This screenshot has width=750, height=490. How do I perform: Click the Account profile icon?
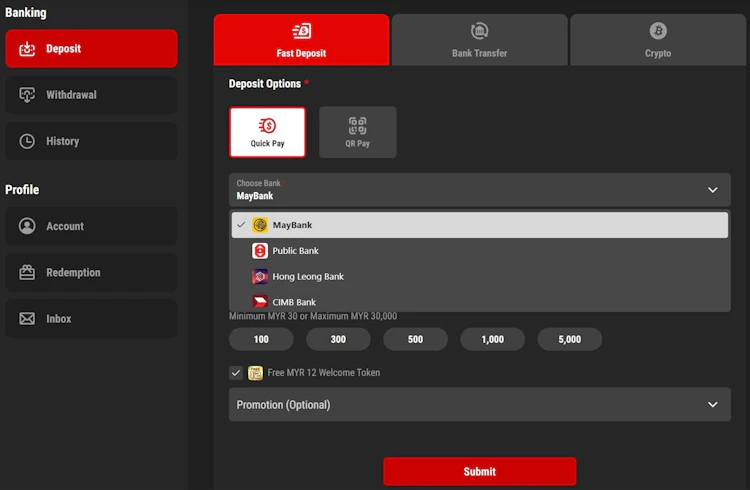coord(27,226)
